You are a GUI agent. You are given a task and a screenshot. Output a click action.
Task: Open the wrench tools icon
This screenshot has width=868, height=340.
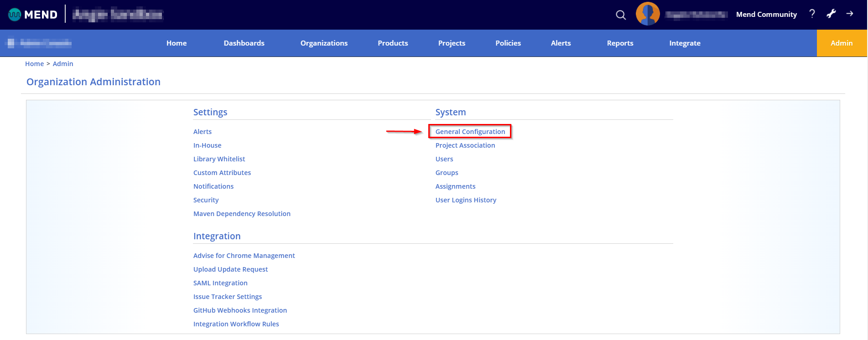click(x=831, y=14)
